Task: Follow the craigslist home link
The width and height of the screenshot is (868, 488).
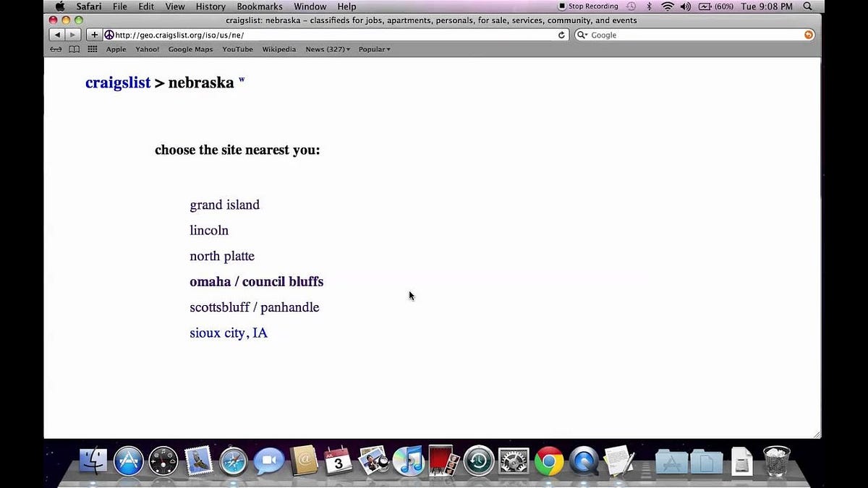Action: pyautogui.click(x=118, y=82)
